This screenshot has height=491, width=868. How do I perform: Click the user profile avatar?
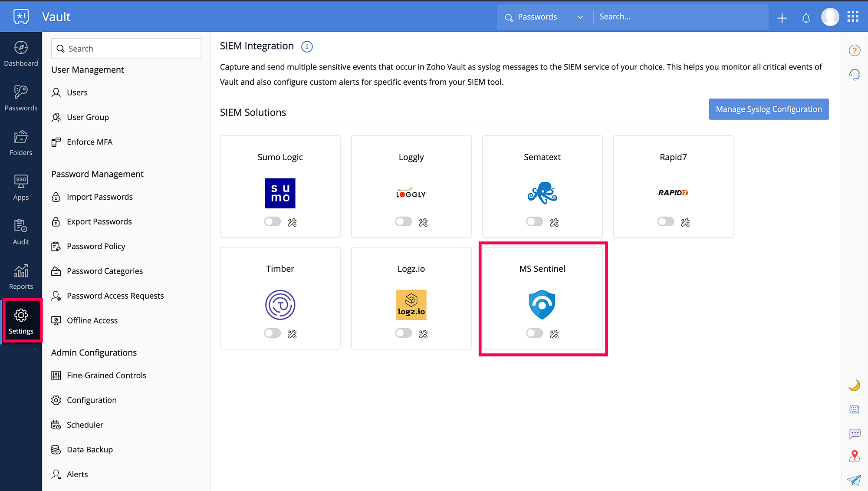[830, 17]
